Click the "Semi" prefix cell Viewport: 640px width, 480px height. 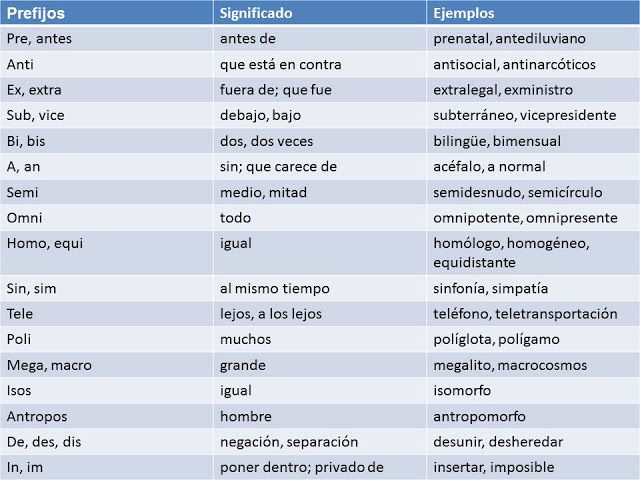tap(23, 192)
